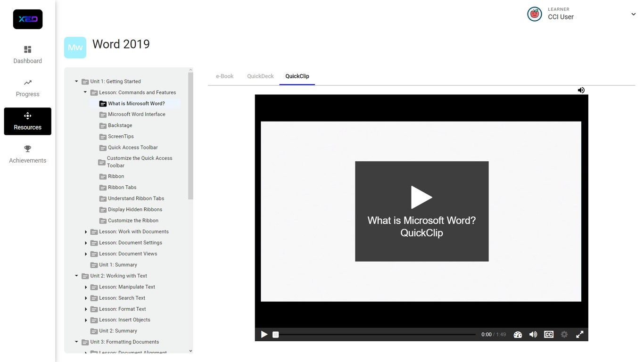This screenshot has height=362, width=644.
Task: Open the Achievements trophy section
Action: pos(27,154)
